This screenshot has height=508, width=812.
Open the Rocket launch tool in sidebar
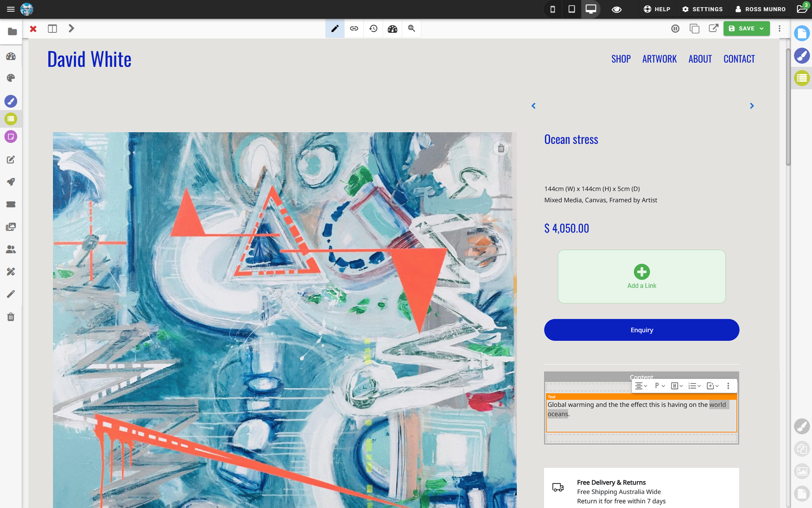tap(10, 182)
